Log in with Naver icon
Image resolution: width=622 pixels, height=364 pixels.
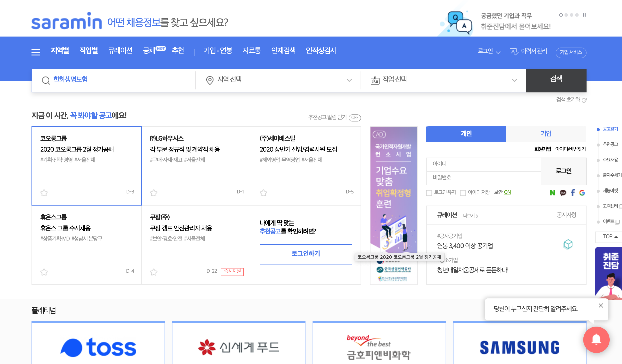click(552, 193)
